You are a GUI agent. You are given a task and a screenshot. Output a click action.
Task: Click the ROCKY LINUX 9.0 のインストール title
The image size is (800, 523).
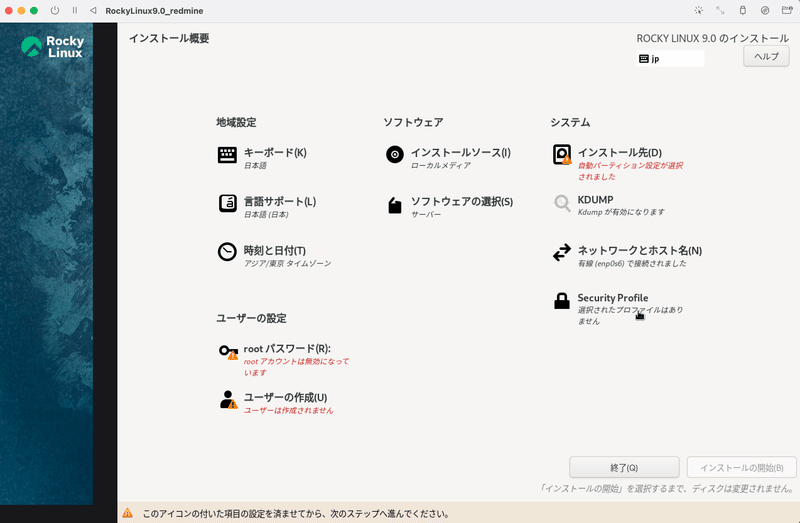click(712, 38)
